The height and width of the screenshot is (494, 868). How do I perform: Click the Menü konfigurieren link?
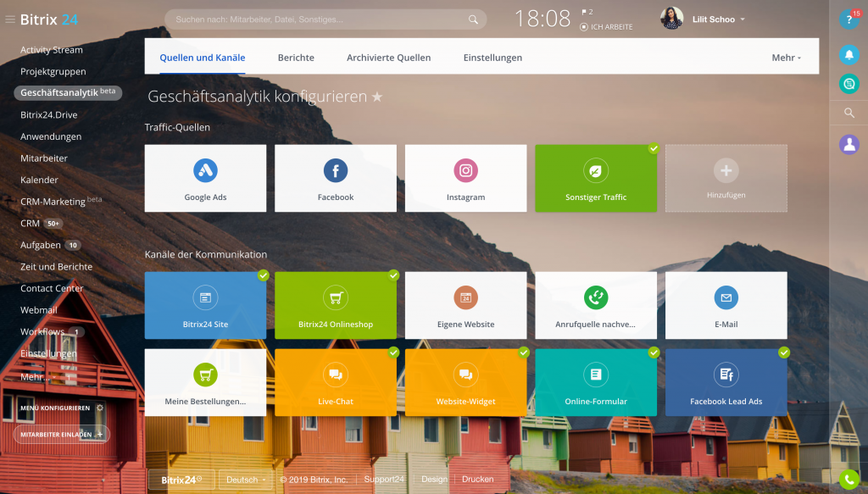pos(55,408)
